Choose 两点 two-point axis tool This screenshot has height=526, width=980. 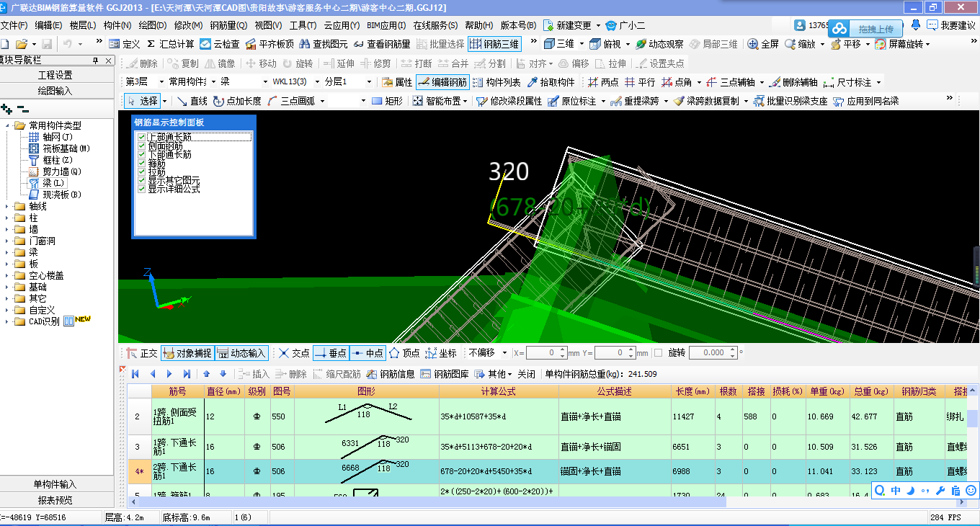[x=603, y=82]
